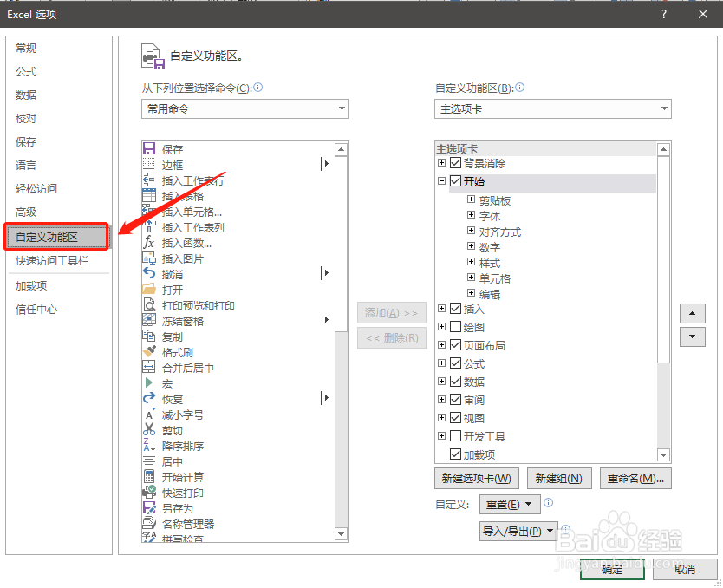Screen dimensions: 723x588
Task: Click the 新建组(N) button
Action: 559,478
